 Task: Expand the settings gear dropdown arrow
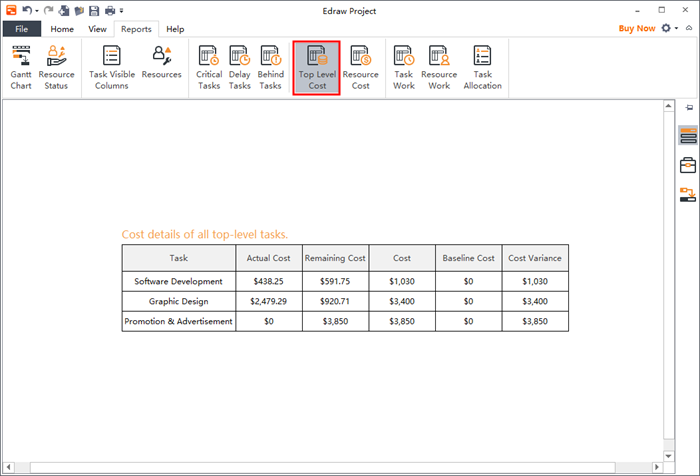point(676,28)
